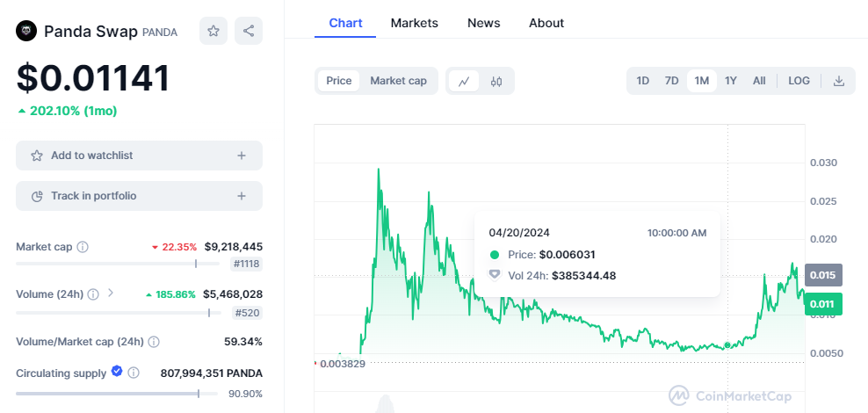Click Track in portfolio button
The image size is (868, 413).
tap(139, 196)
